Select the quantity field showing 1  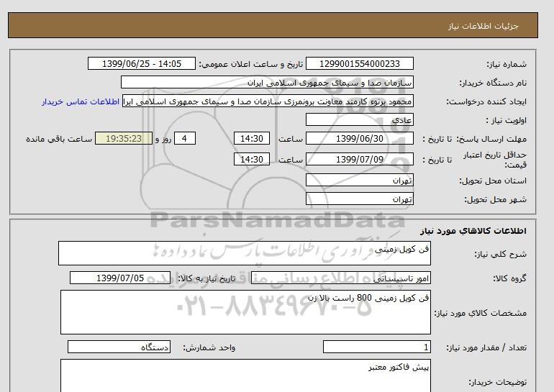pos(376,347)
